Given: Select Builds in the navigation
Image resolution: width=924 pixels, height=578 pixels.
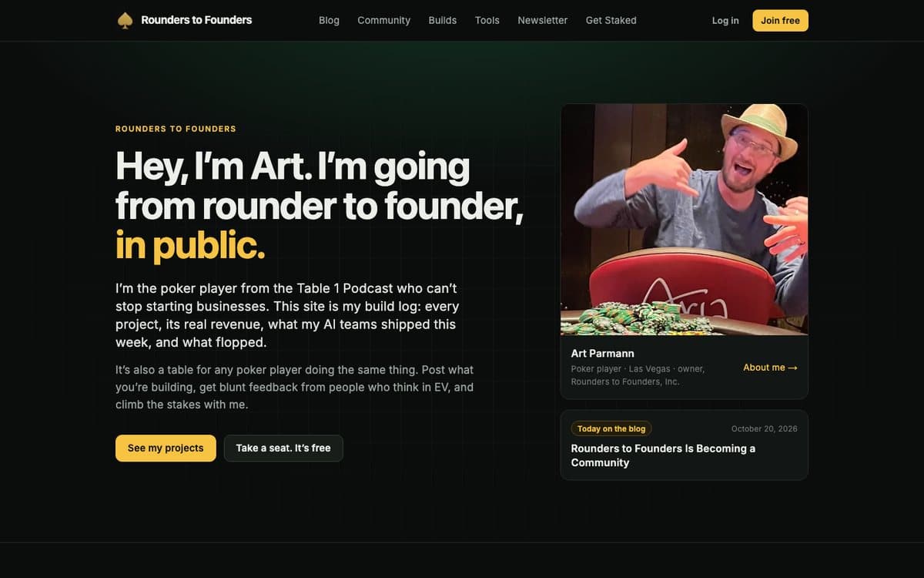Looking at the screenshot, I should [x=443, y=20].
